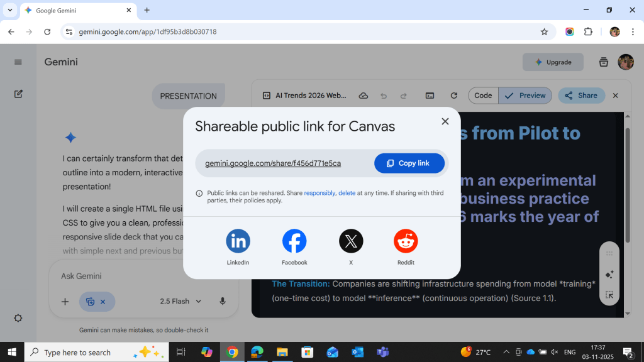Share to Reddit icon
Viewport: 644px width, 362px height.
[406, 241]
